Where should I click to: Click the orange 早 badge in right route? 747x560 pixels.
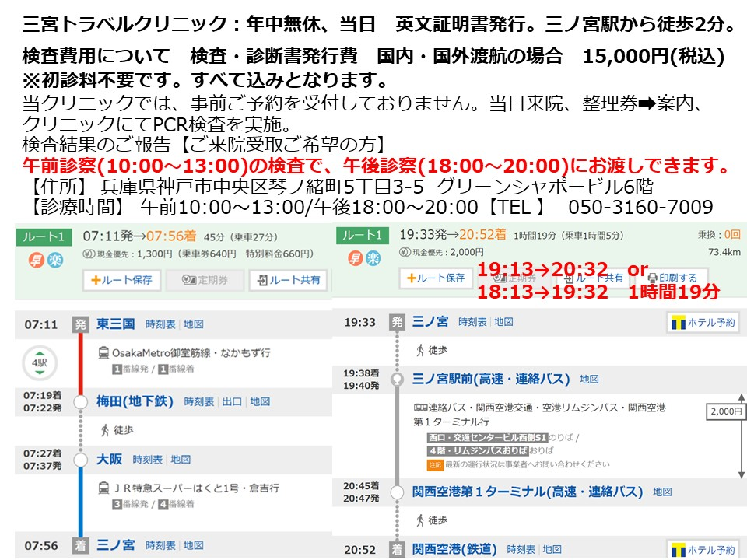pos(355,258)
